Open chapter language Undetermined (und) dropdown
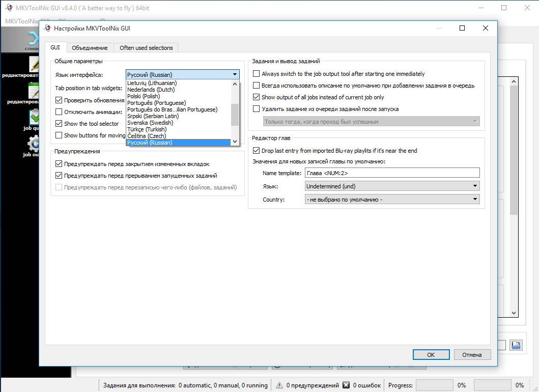The width and height of the screenshot is (539, 392). coord(392,186)
